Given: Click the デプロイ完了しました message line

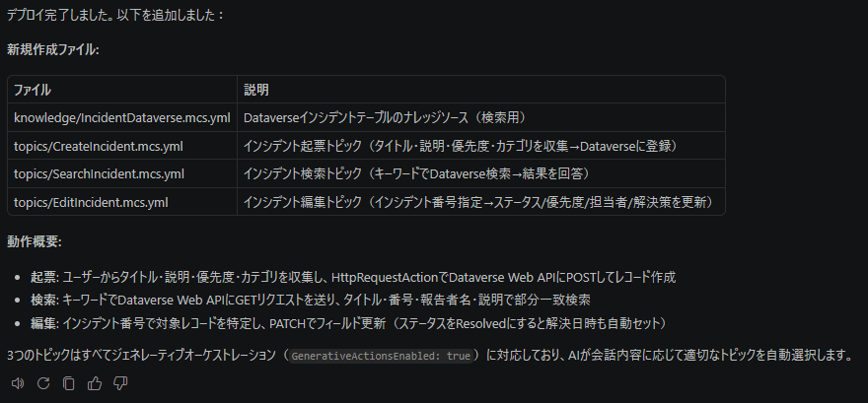Looking at the screenshot, I should click(115, 15).
